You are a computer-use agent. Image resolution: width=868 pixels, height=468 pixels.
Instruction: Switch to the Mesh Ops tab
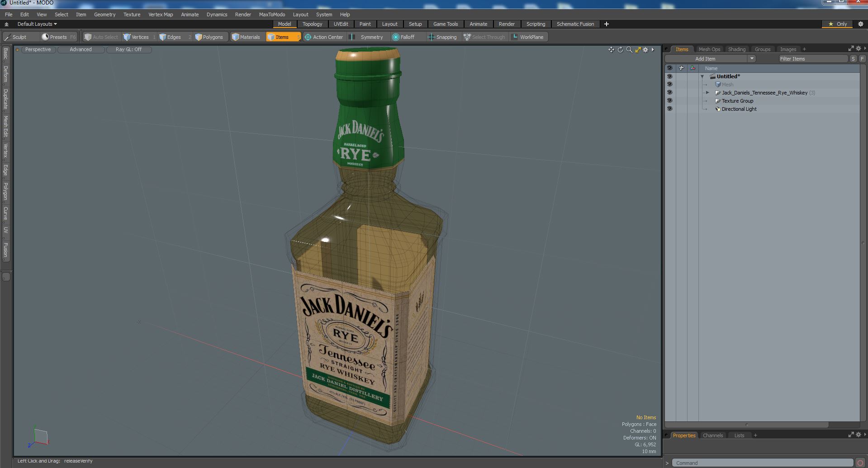[709, 49]
